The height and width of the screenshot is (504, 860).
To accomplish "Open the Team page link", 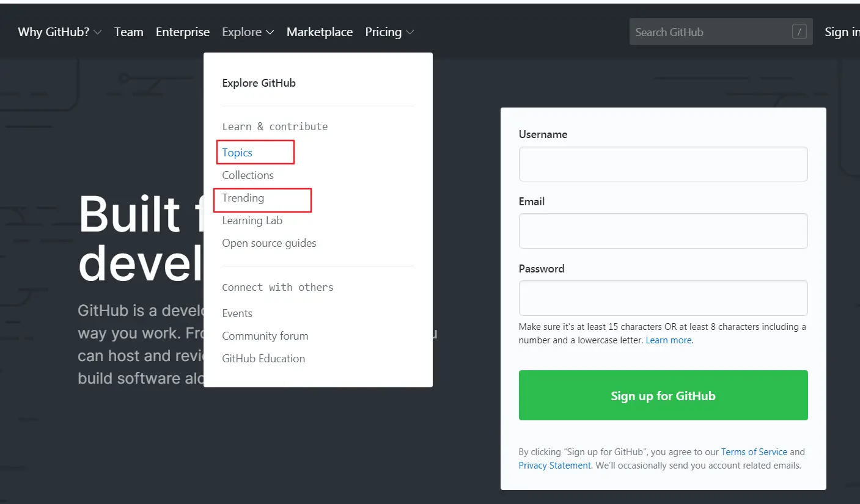I will 128,32.
